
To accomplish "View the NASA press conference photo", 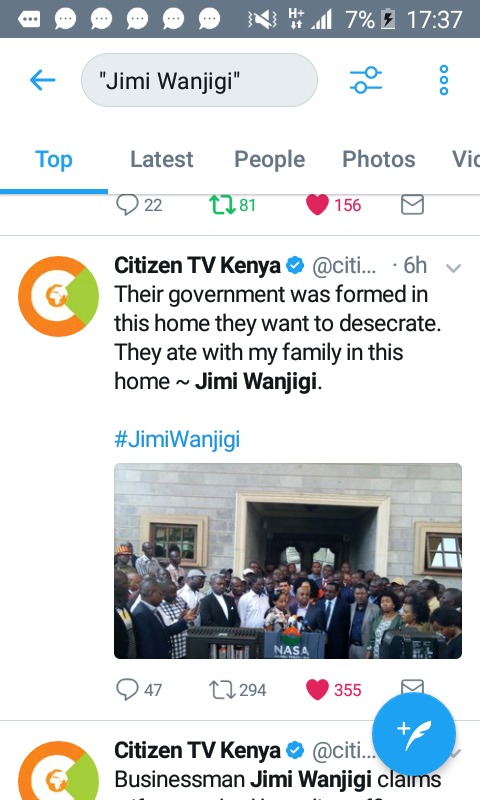I will click(288, 561).
